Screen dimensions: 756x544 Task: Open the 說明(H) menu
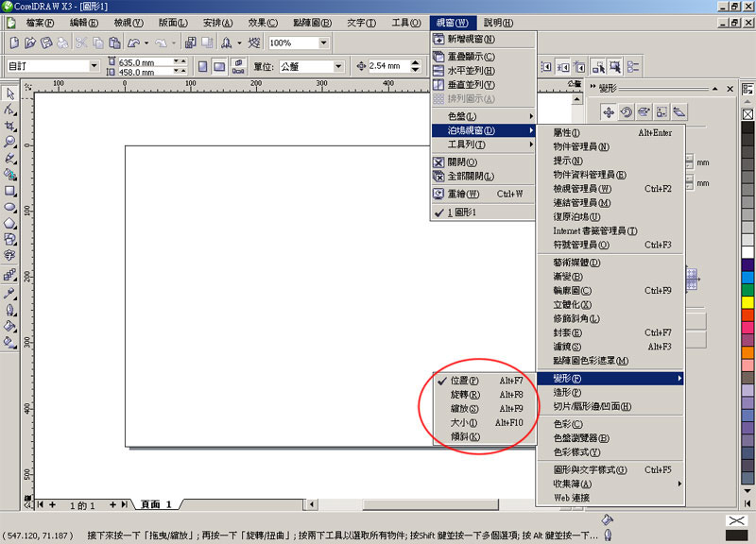(x=499, y=23)
